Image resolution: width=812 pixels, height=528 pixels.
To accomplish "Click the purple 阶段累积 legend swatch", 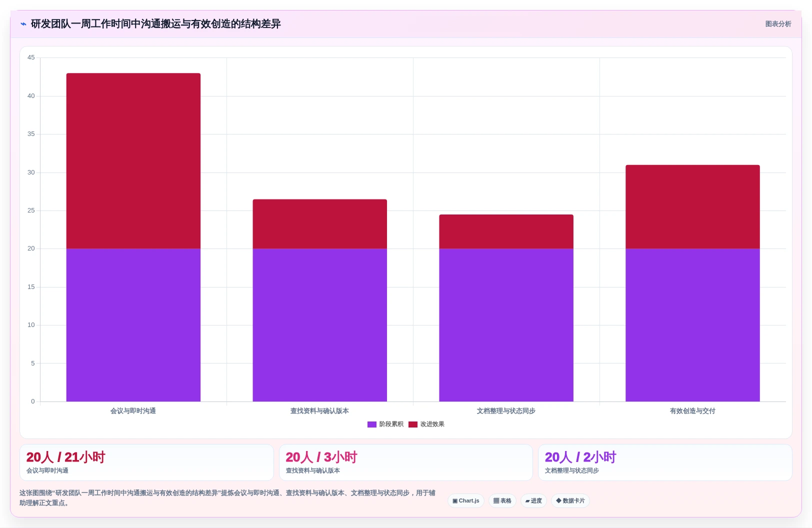I will [x=372, y=424].
